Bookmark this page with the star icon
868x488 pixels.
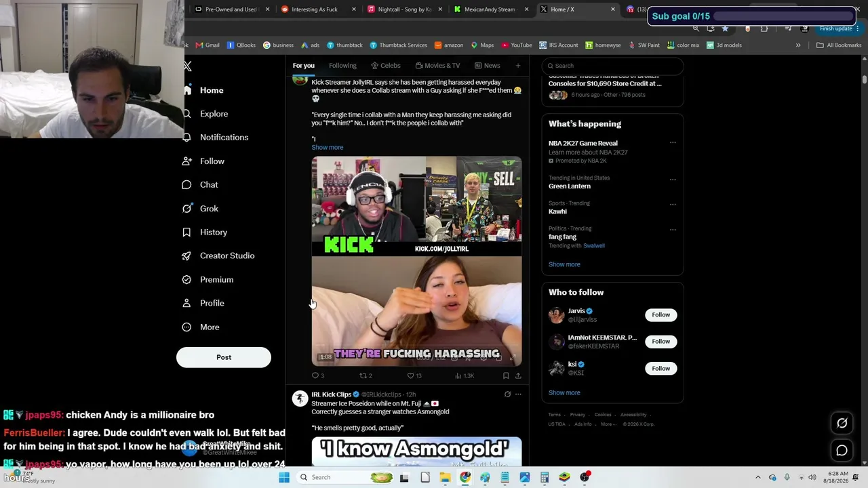coord(726,28)
